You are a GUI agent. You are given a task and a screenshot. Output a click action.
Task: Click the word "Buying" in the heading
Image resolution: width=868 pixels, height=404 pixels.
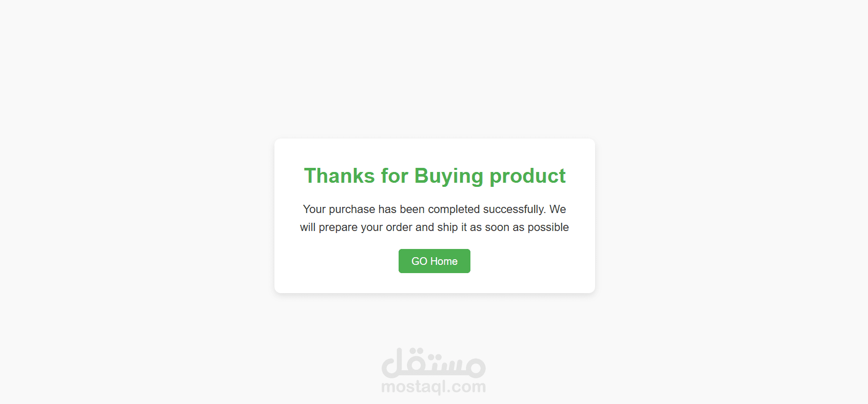pos(449,177)
